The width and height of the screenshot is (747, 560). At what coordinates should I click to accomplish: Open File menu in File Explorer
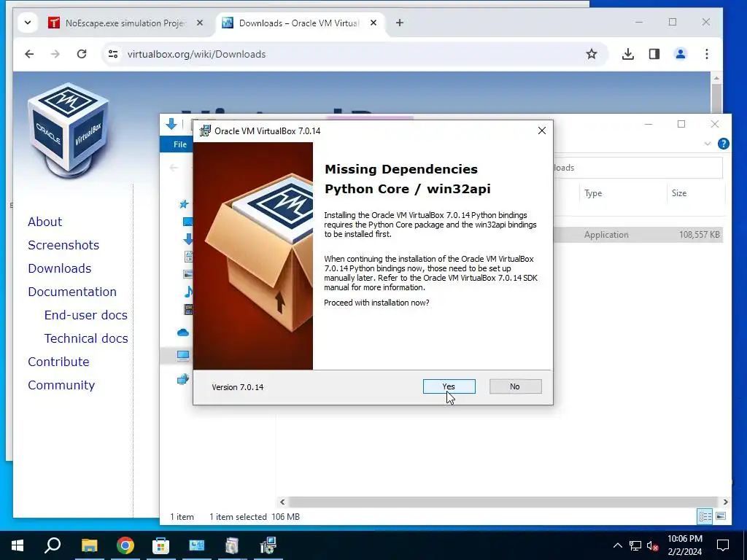(x=177, y=144)
